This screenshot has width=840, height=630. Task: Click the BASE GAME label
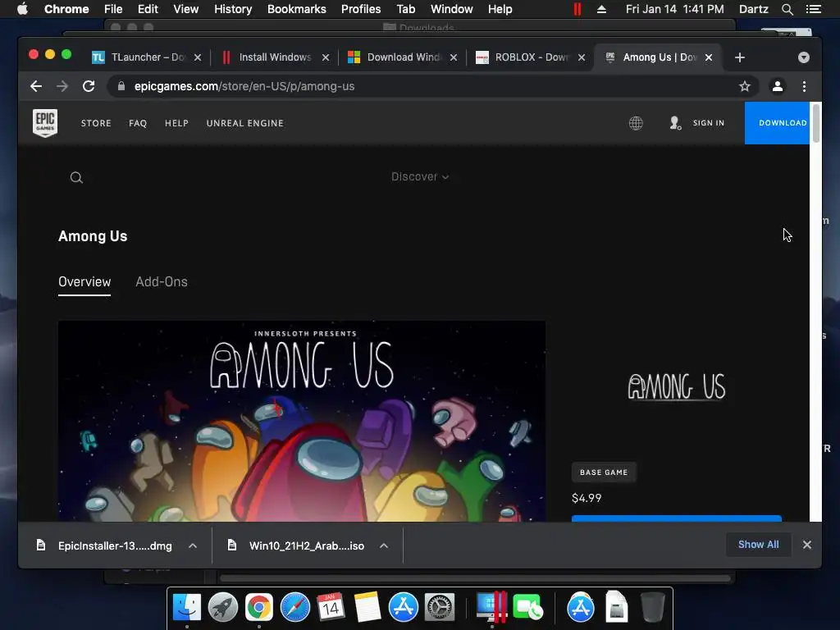604,472
